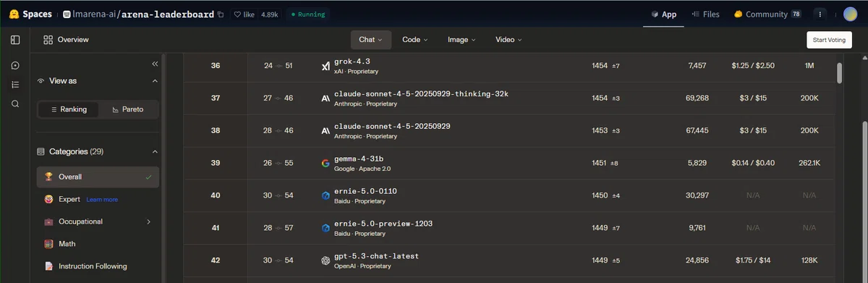Click the xAI logo beside grok-4.3

(325, 66)
